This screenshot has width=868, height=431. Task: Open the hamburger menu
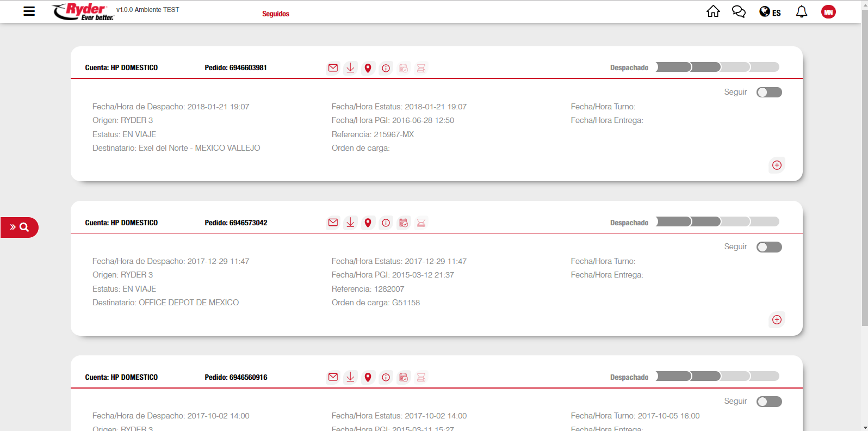click(x=29, y=11)
